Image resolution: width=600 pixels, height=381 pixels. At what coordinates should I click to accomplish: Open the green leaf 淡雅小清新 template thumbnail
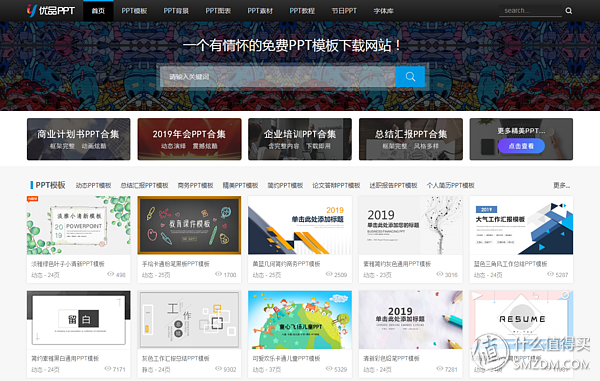pos(78,225)
